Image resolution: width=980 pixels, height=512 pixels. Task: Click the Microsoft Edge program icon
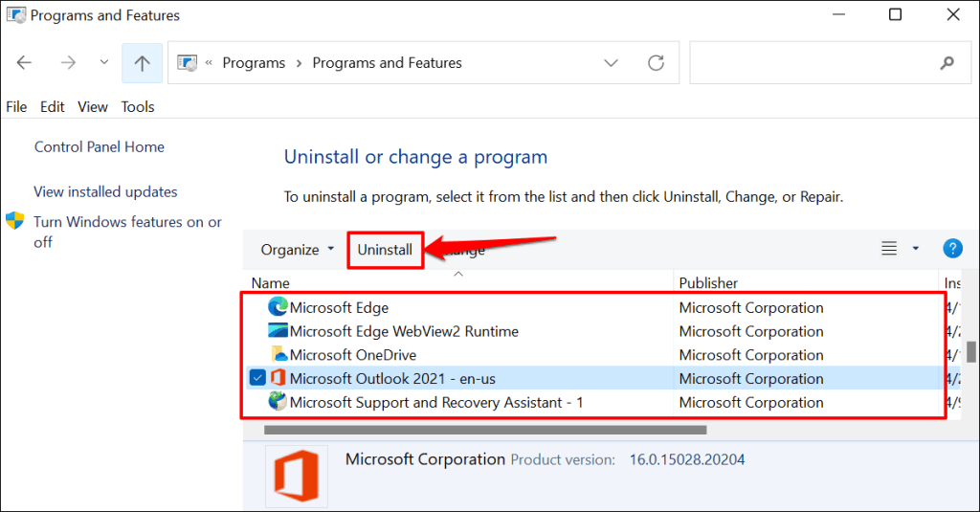click(278, 307)
